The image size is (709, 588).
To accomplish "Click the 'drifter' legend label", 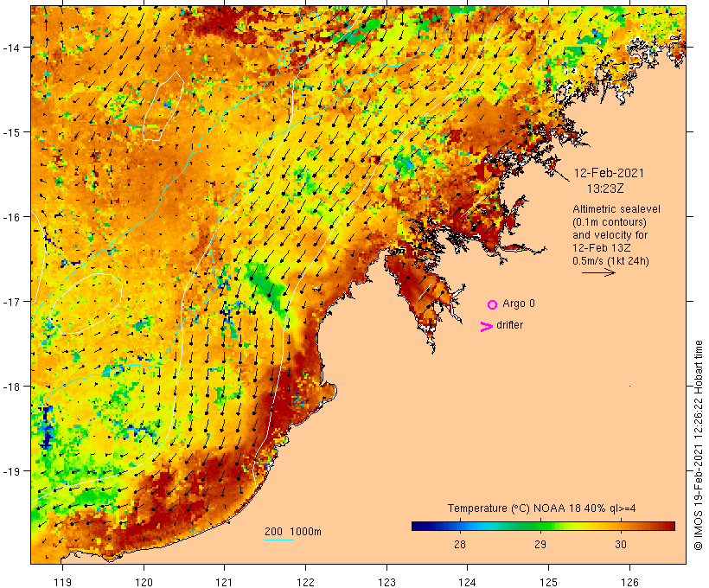I will pos(509,325).
